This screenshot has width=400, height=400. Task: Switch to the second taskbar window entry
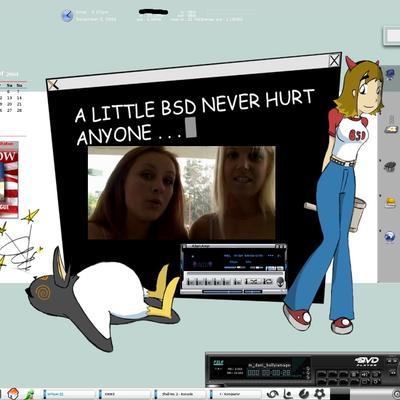pos(125,394)
